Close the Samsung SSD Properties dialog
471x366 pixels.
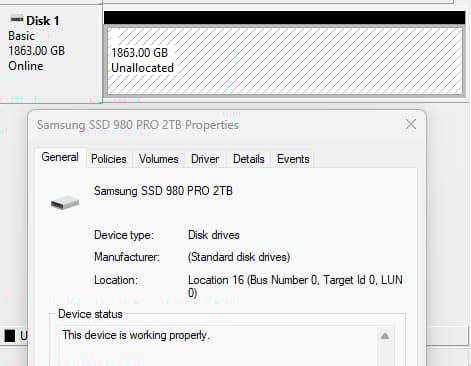pos(411,124)
